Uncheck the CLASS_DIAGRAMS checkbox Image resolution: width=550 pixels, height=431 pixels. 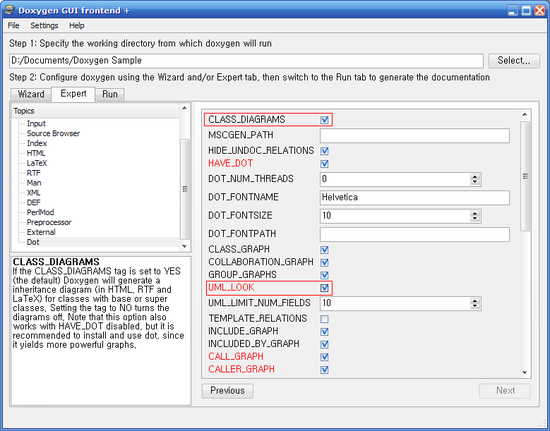(x=324, y=120)
